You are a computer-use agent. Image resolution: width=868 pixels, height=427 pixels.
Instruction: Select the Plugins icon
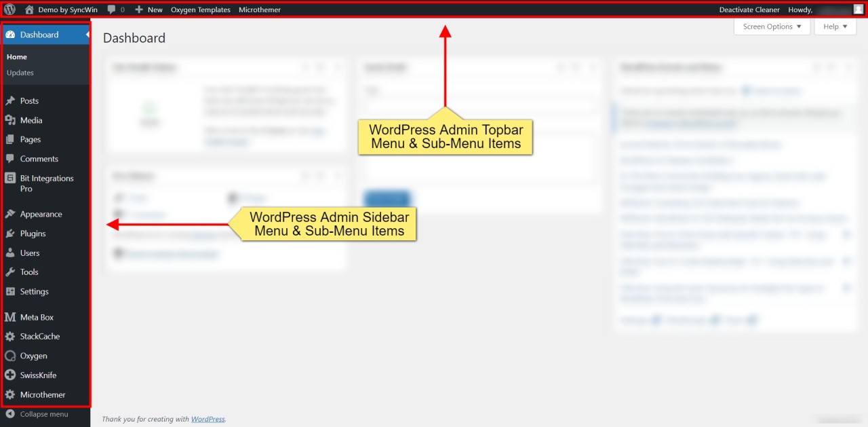(x=11, y=233)
